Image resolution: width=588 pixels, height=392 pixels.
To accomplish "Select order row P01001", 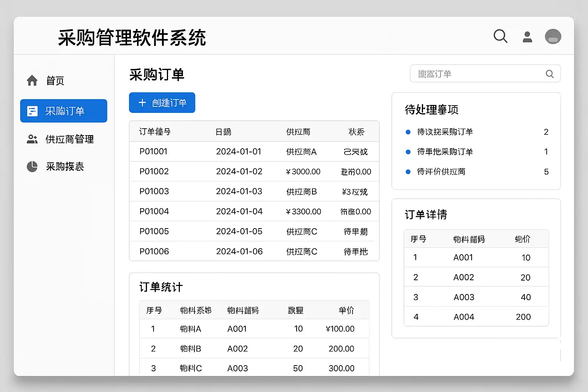I will pos(154,152).
